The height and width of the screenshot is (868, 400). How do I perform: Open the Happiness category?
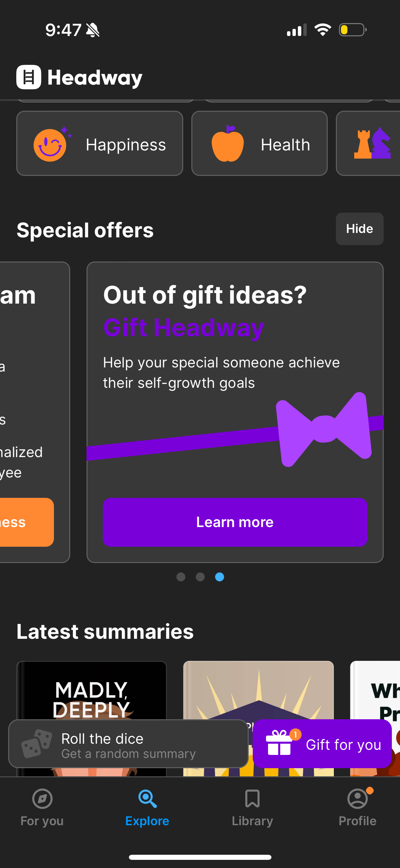[x=99, y=143]
